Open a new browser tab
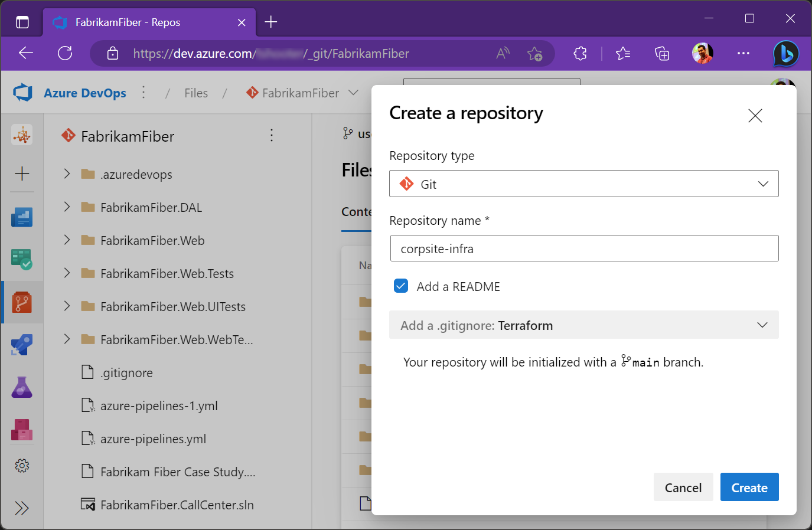 pyautogui.click(x=271, y=22)
